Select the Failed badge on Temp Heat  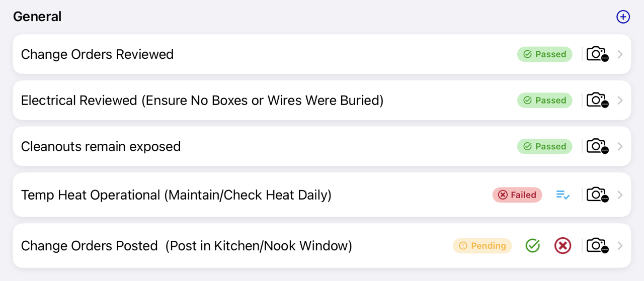coord(517,195)
